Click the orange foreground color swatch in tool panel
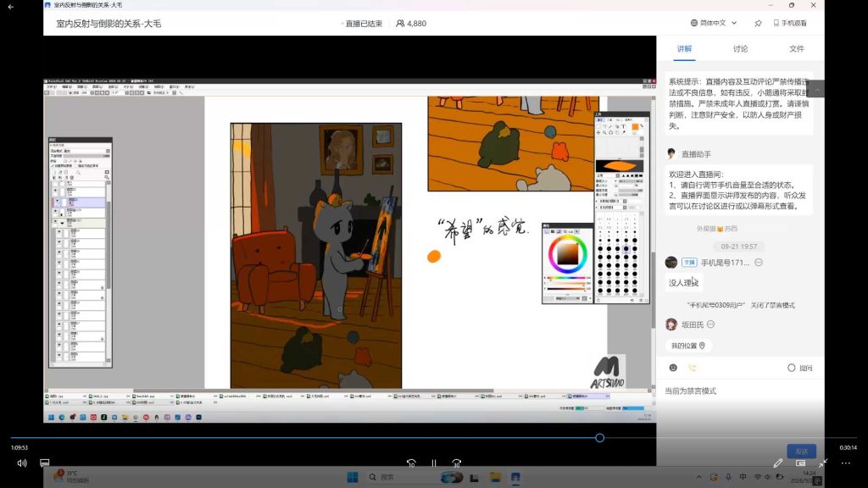Viewport: 868px width, 488px height. tap(635, 127)
